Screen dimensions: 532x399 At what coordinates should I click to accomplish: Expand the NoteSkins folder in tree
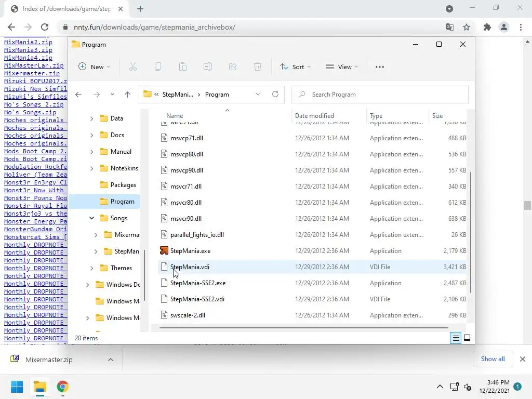[x=91, y=168]
